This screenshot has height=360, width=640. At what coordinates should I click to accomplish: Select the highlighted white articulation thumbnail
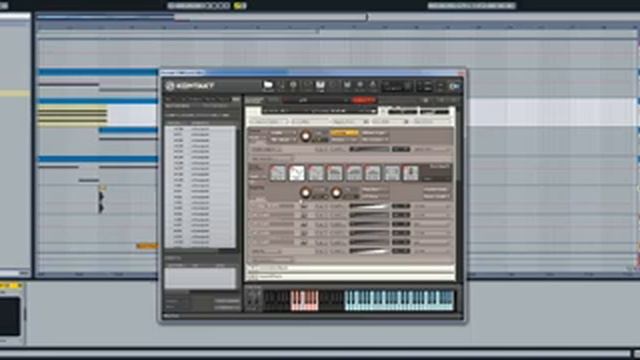point(297,173)
